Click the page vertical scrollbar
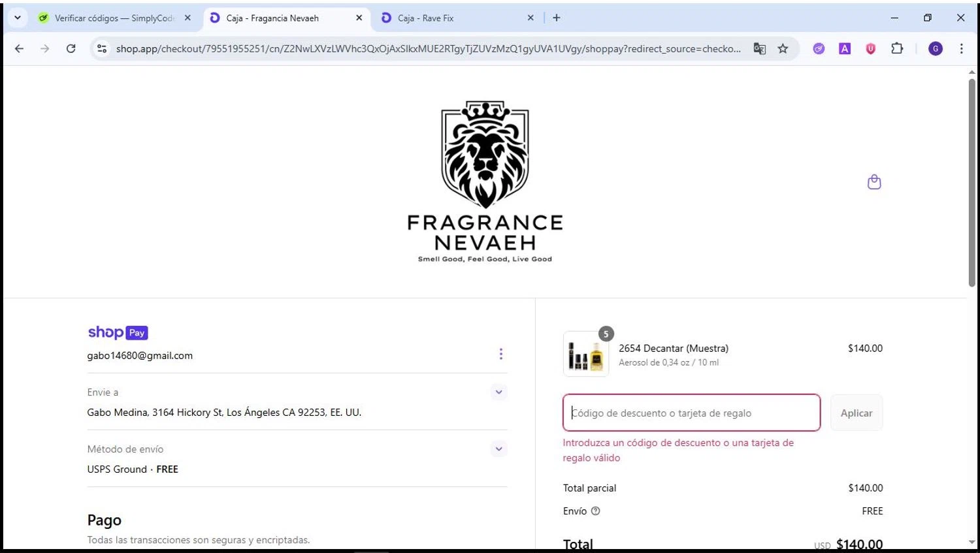The width and height of the screenshot is (980, 553). coord(972,183)
